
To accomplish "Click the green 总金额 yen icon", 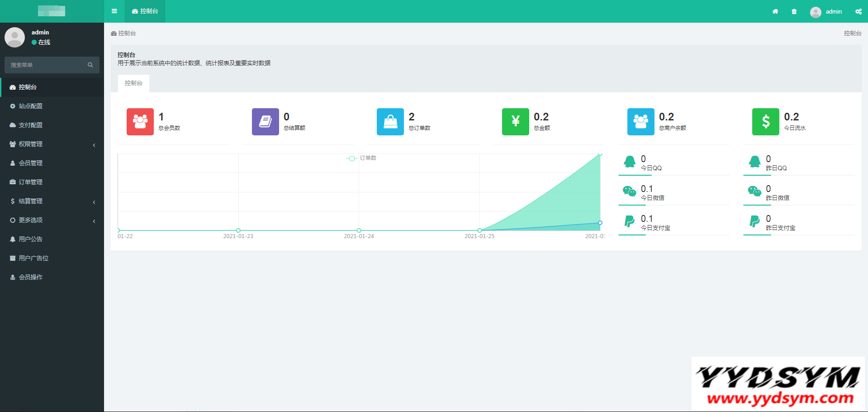I will click(x=515, y=121).
